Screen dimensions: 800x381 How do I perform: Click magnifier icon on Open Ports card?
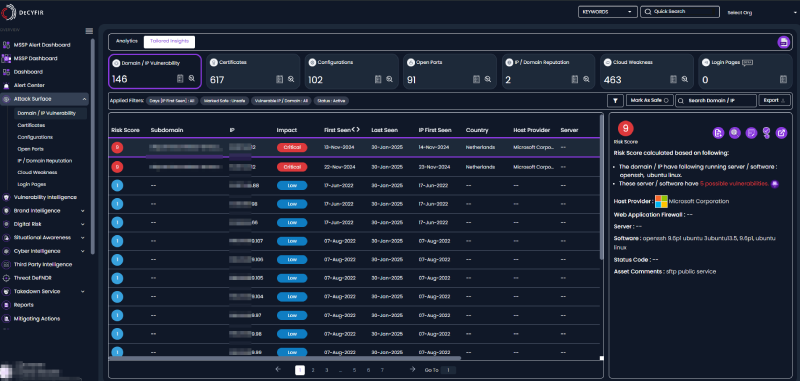coord(488,79)
